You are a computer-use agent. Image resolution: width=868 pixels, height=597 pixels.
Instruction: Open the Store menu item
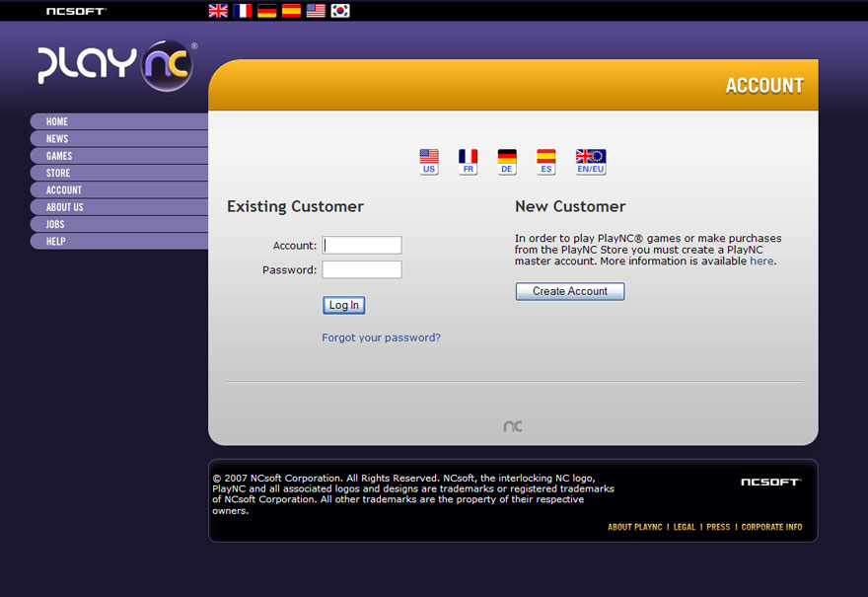119,173
